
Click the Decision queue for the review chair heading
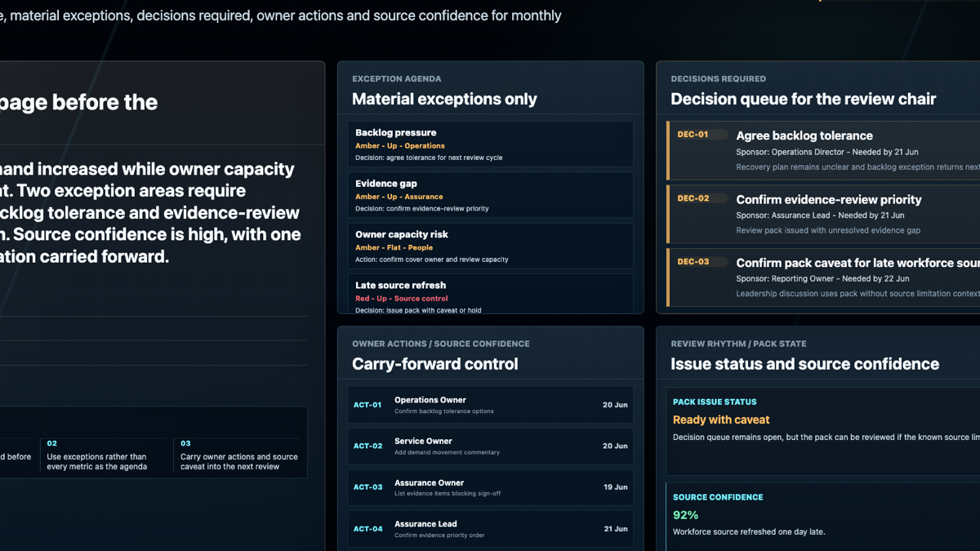point(804,99)
